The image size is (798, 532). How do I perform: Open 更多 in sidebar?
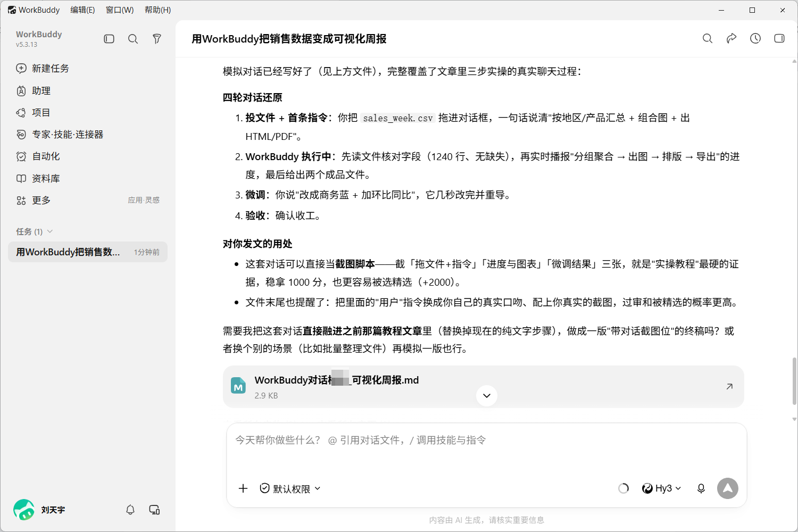(41, 200)
